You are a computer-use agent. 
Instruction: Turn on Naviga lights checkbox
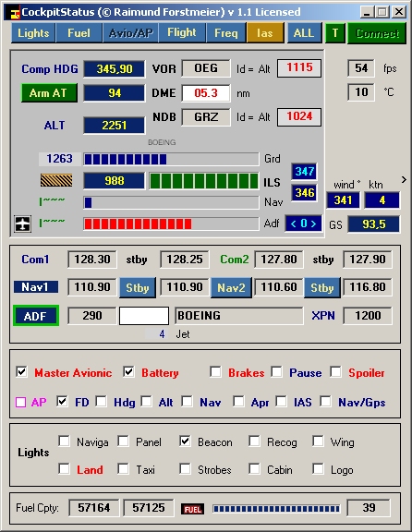[x=64, y=441]
